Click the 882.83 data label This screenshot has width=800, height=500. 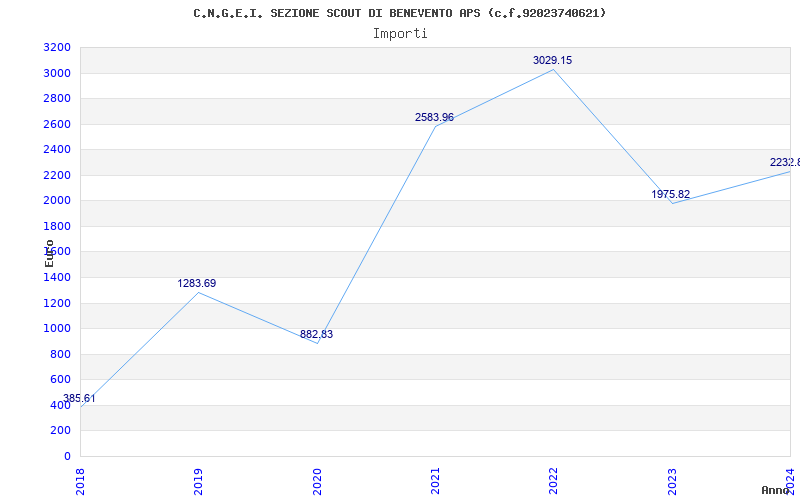316,334
